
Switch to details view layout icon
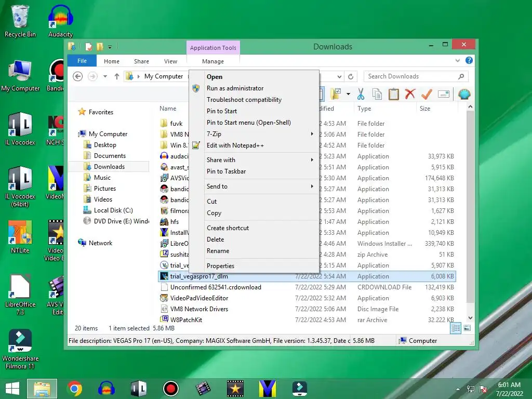(x=456, y=328)
